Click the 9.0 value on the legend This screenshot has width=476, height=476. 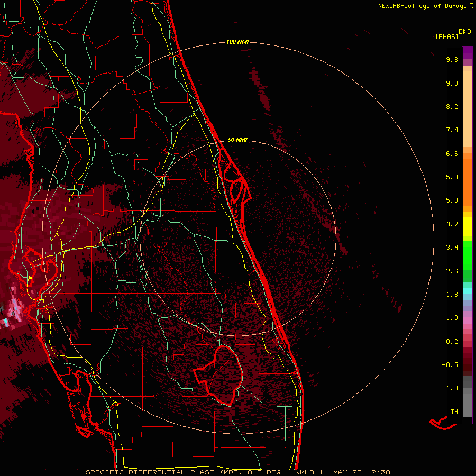pos(452,83)
